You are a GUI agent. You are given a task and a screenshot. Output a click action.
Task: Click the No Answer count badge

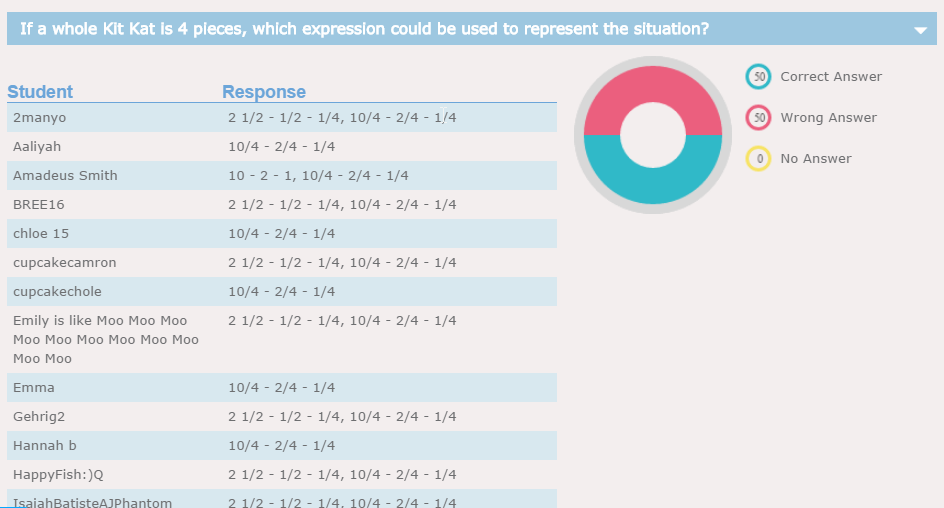pyautogui.click(x=759, y=159)
